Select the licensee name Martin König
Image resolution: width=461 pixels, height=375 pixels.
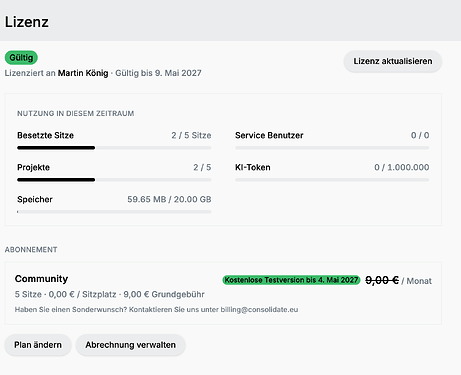(x=83, y=73)
